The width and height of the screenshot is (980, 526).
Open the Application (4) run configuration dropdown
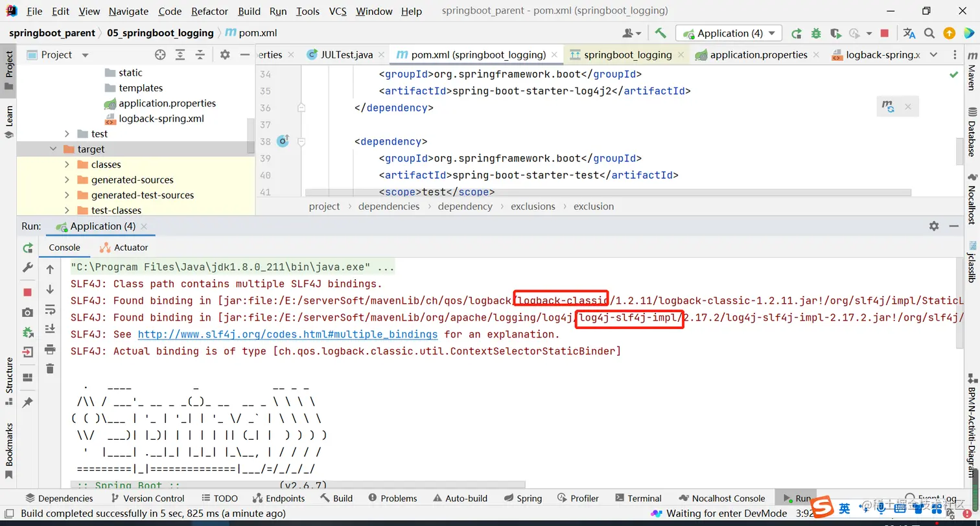click(x=729, y=33)
